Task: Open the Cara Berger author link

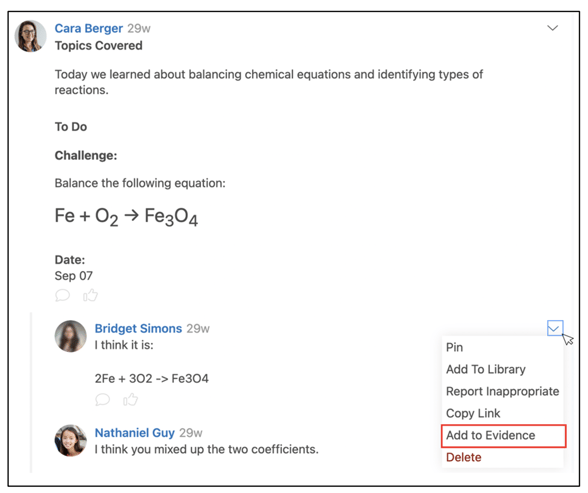Action: [88, 28]
